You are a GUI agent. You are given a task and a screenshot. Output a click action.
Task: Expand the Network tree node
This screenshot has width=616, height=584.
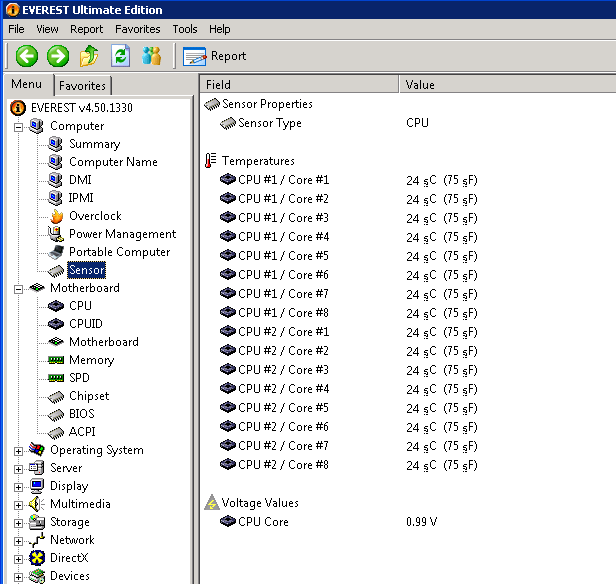[x=18, y=541]
